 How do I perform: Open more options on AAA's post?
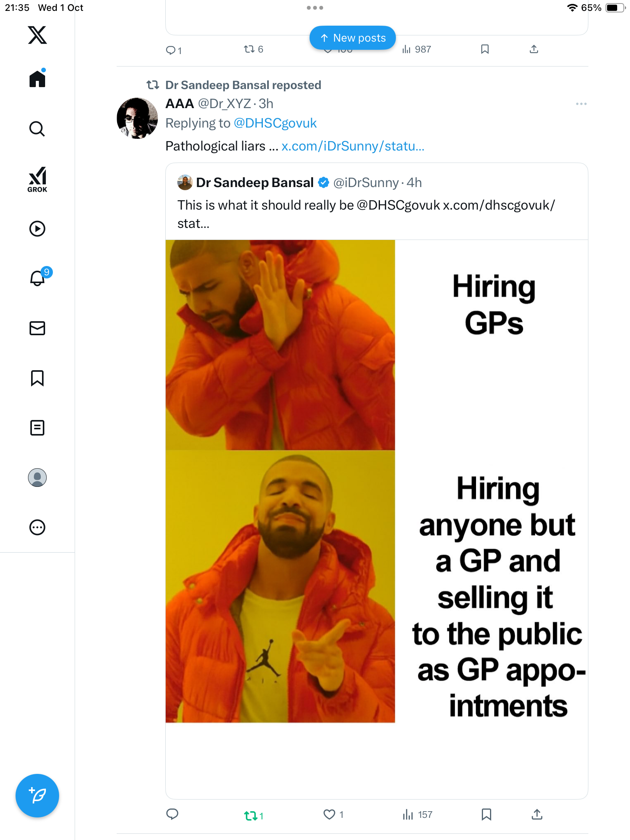(x=581, y=104)
